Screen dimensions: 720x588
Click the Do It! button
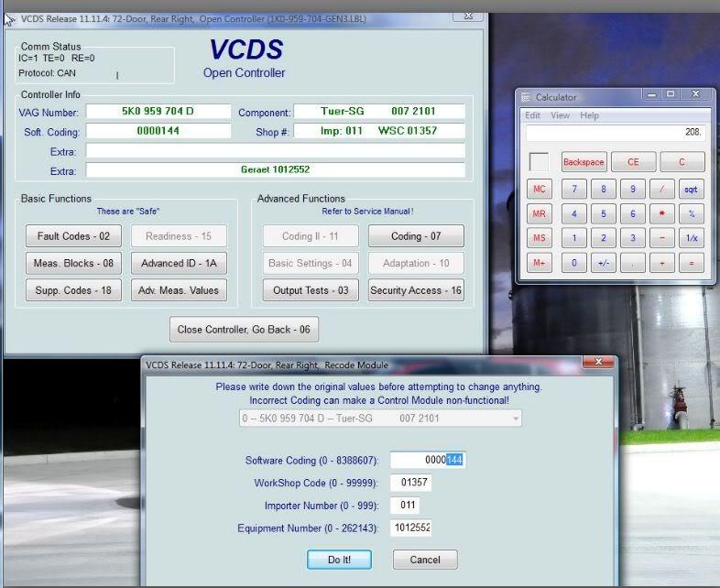(339, 560)
